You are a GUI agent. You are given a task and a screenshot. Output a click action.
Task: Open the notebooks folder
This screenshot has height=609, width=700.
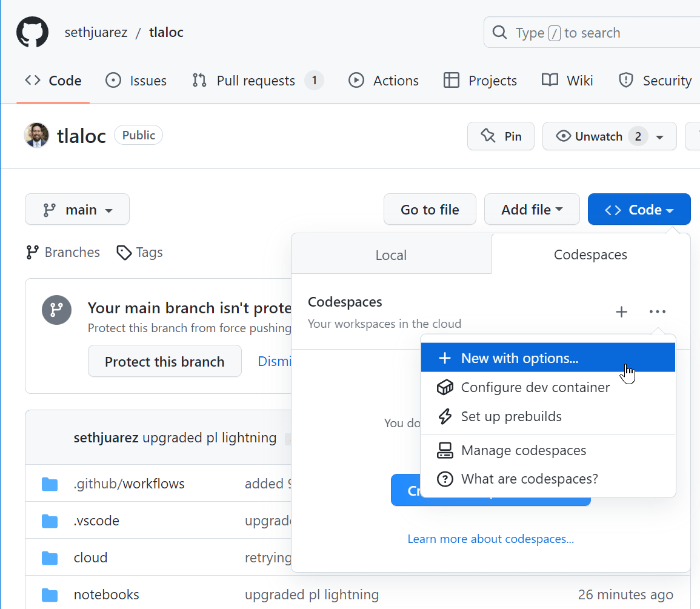click(106, 594)
